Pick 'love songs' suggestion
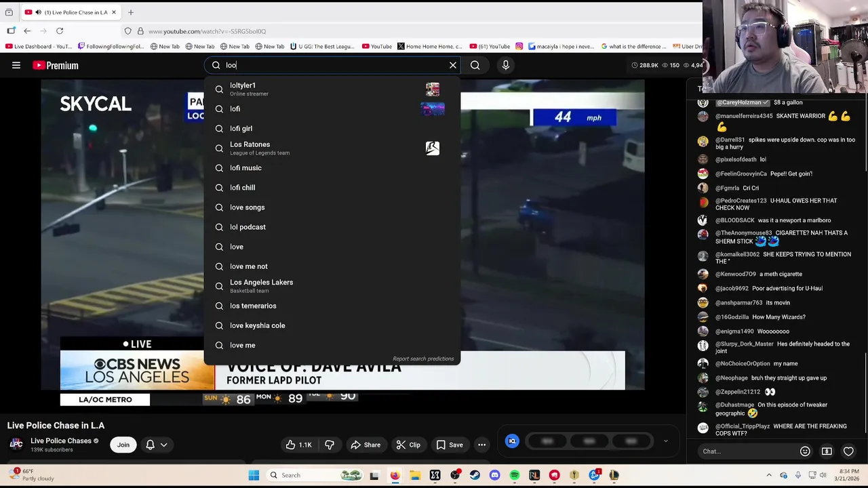The image size is (868, 488). [332, 207]
